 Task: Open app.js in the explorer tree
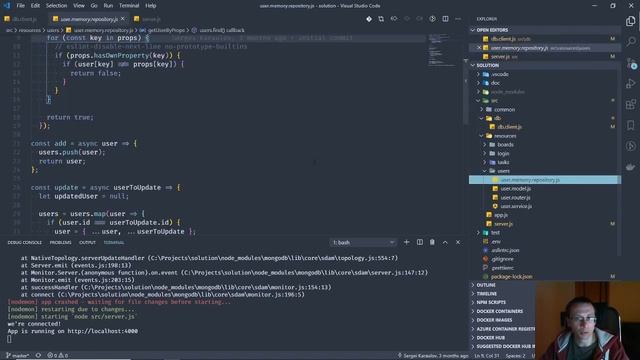pyautogui.click(x=501, y=215)
